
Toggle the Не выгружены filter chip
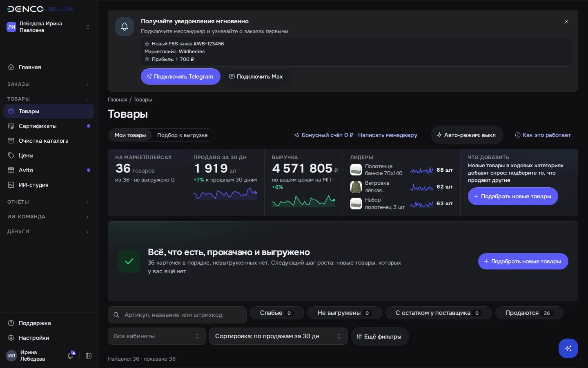(345, 313)
